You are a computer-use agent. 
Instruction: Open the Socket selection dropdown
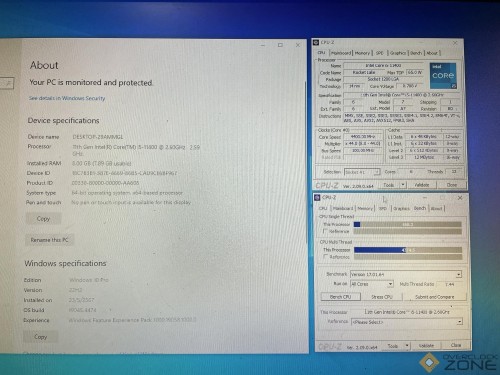tap(377, 172)
